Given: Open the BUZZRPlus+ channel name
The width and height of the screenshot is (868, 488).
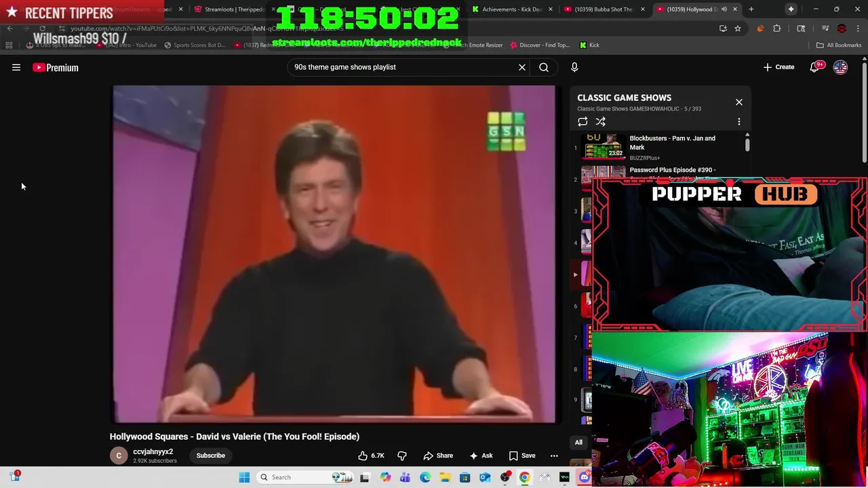Looking at the screenshot, I should point(644,158).
